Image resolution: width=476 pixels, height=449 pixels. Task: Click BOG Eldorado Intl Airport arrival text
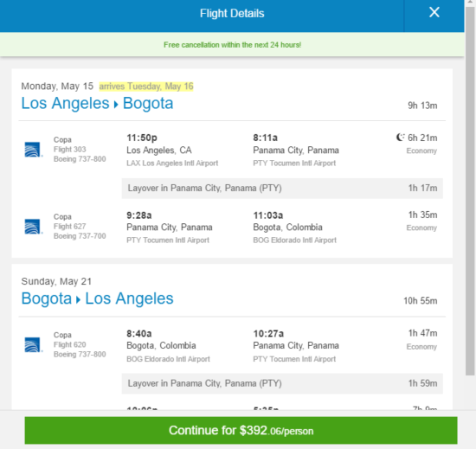tap(294, 241)
